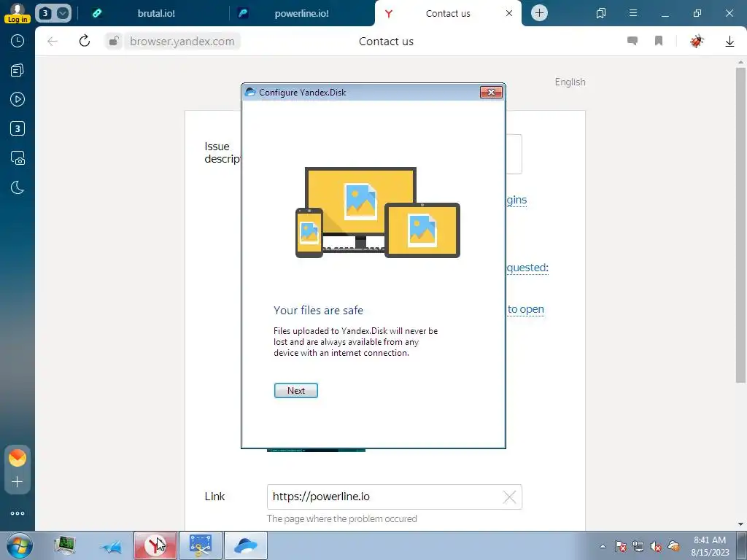The image size is (747, 560).
Task: Open the tab group counter showing 3
Action: tap(44, 13)
